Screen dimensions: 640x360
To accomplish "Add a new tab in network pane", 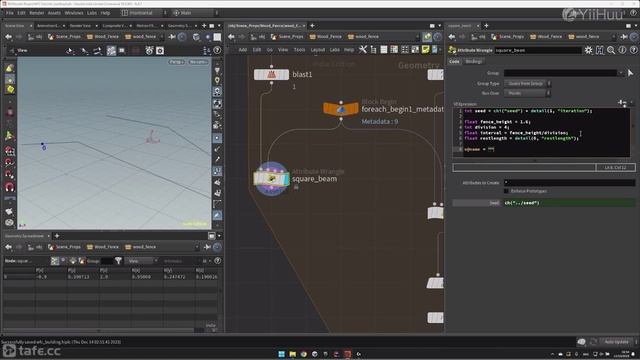I will pyautogui.click(x=312, y=26).
